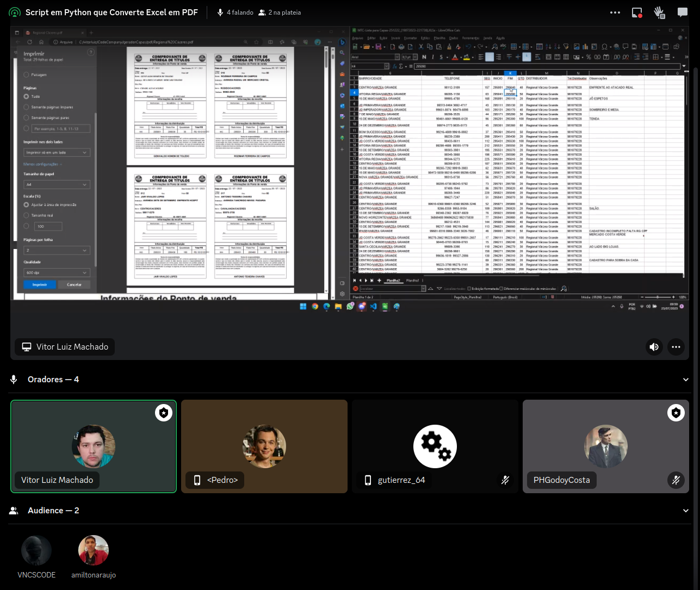700x590 pixels.
Task: Select the Paisagem radio button
Action: 27,74
